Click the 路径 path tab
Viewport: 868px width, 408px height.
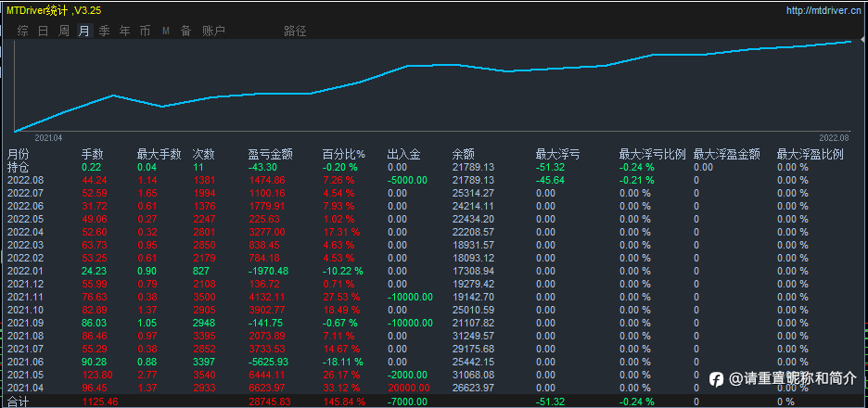(x=295, y=31)
